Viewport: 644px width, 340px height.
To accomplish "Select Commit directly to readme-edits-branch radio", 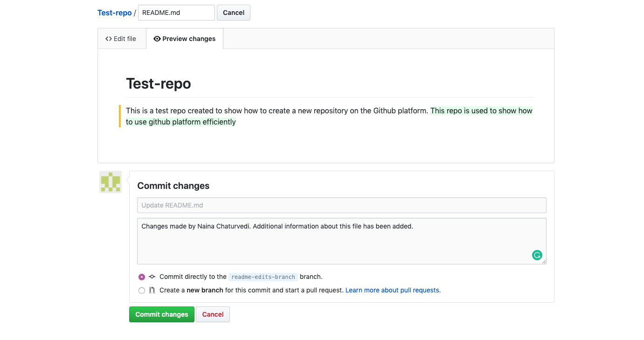I will tap(142, 277).
